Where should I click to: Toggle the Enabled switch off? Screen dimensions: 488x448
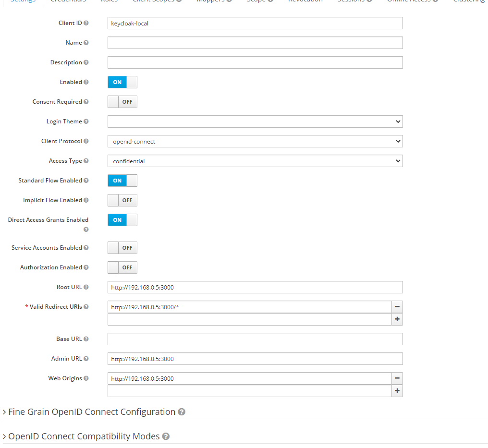[122, 82]
